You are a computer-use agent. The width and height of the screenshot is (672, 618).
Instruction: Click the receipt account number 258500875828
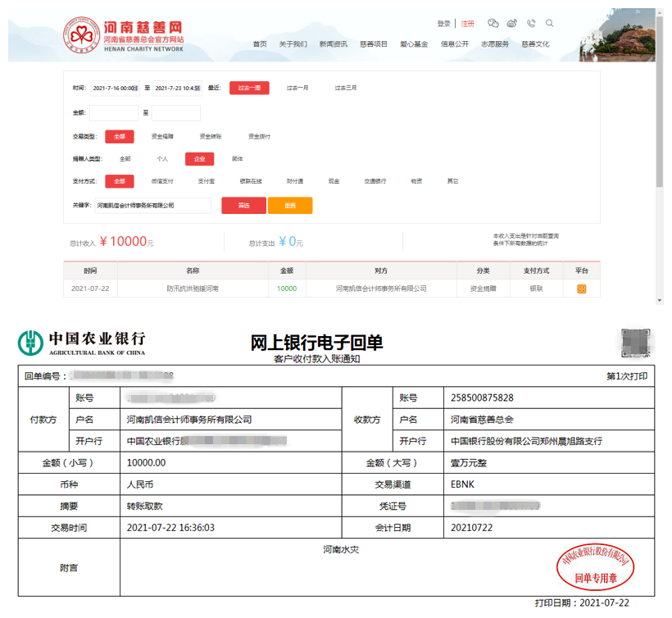point(482,398)
